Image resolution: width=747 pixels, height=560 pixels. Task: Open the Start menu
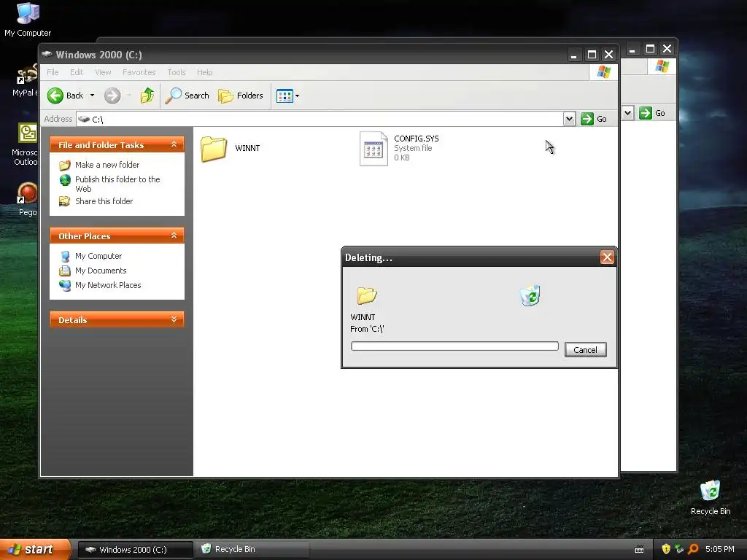35,549
